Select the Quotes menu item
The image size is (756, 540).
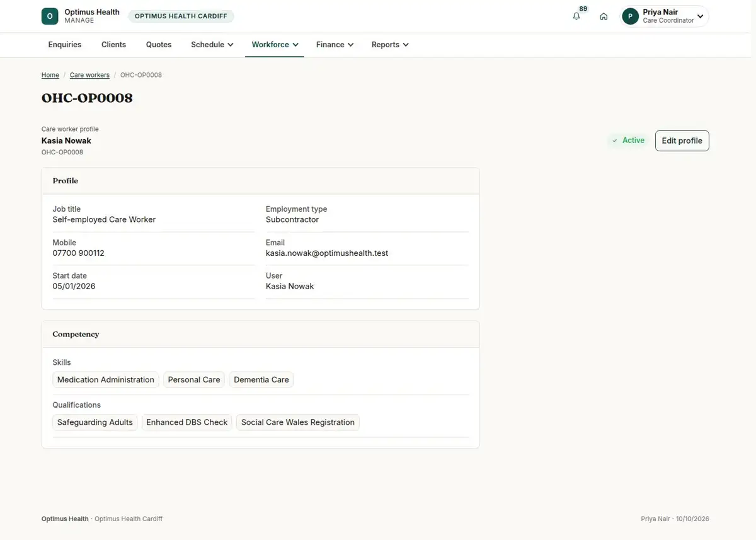coord(159,45)
